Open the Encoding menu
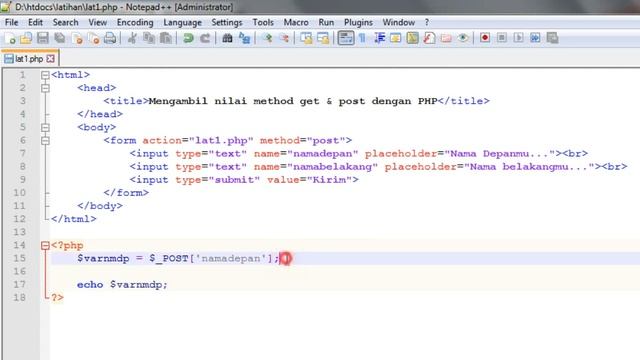640x360 pixels. [135, 22]
